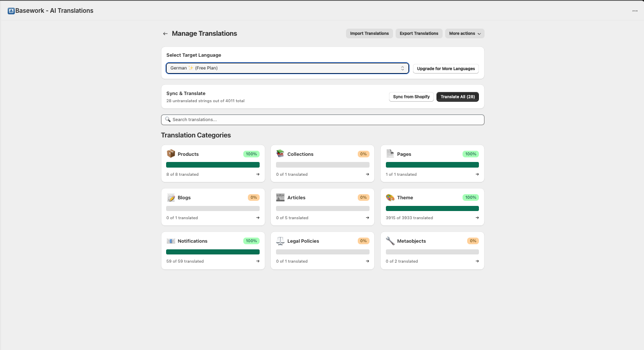Open the Legal Policies scales icon

click(x=280, y=241)
